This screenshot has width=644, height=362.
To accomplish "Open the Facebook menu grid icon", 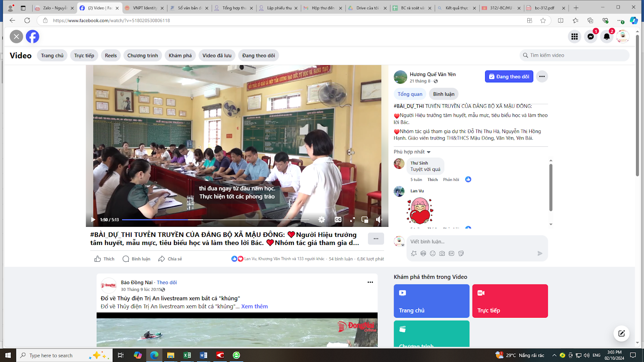I will [x=574, y=37].
